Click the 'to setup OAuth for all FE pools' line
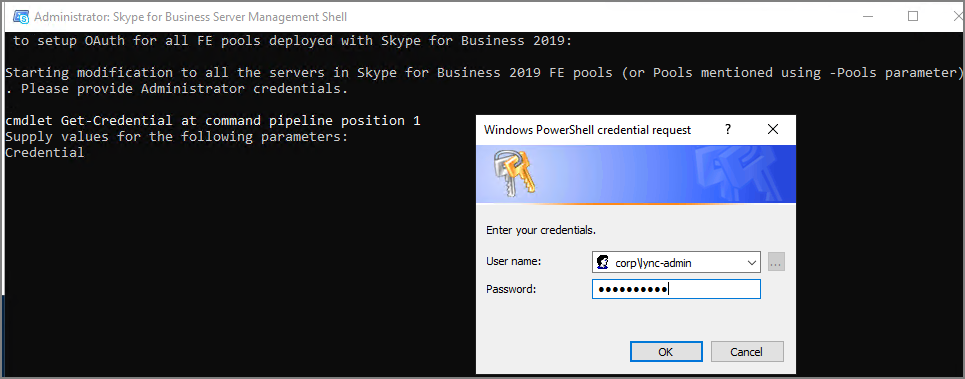This screenshot has height=379, width=965. [292, 41]
